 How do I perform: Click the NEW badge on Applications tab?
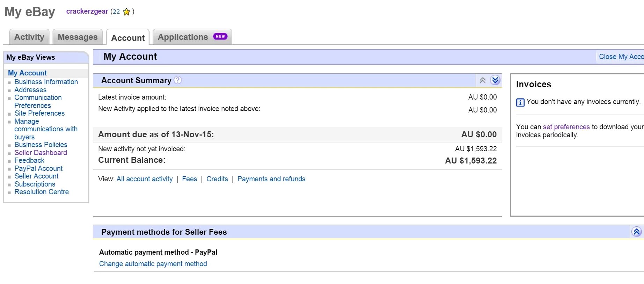point(220,36)
